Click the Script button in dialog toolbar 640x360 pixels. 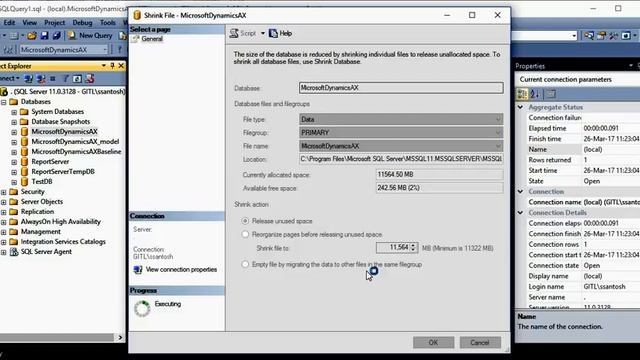pos(243,33)
